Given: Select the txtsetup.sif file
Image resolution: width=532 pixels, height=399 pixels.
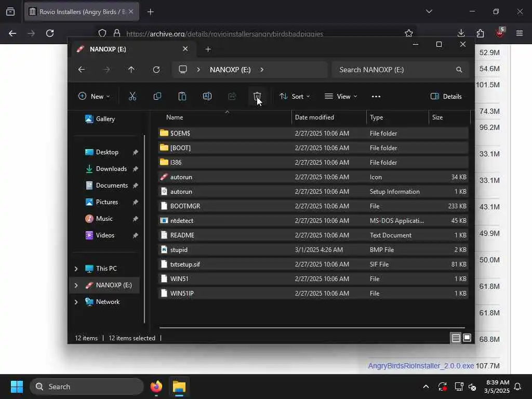Looking at the screenshot, I should [313, 264].
